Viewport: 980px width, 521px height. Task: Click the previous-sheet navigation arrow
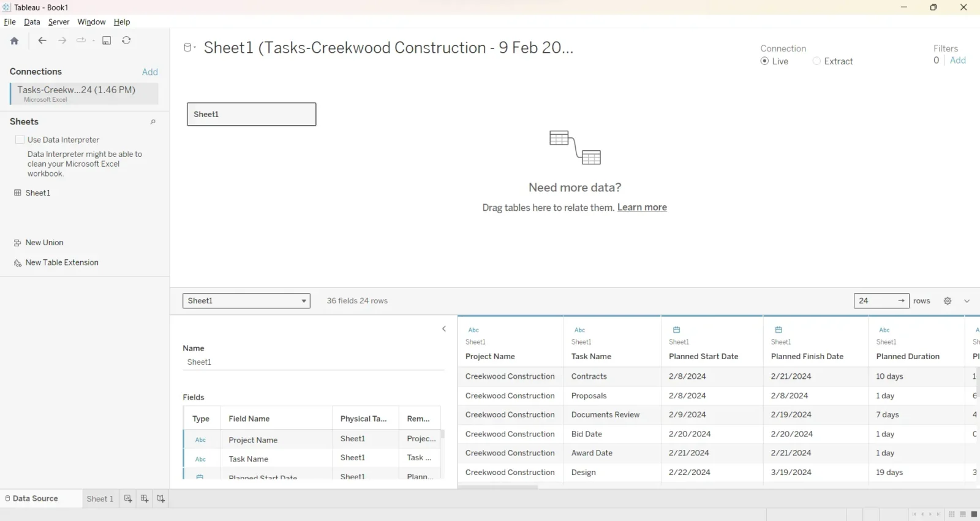(922, 514)
